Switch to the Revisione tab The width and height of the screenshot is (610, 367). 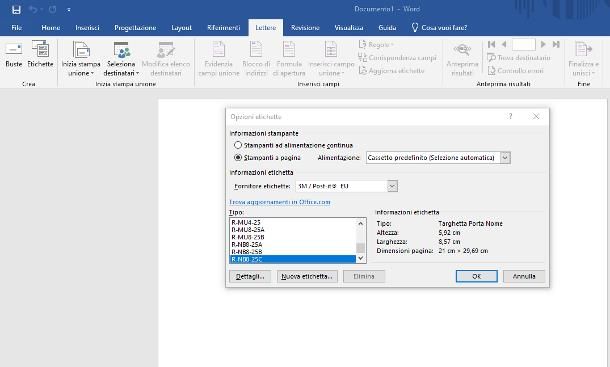pos(305,28)
